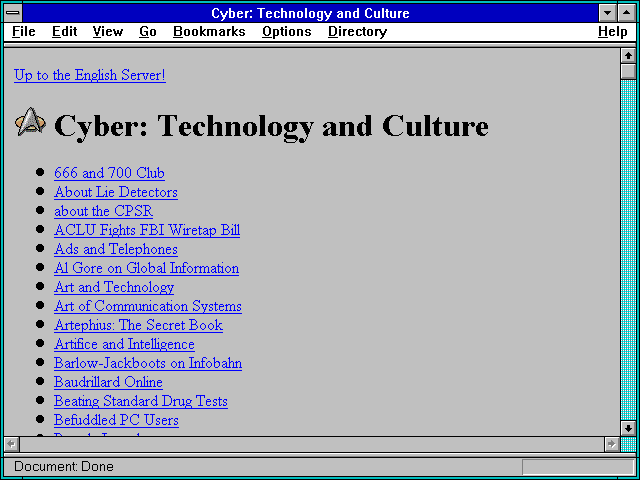The image size is (640, 480).
Task: Click the horizontal scrollbar track
Action: click(312, 444)
